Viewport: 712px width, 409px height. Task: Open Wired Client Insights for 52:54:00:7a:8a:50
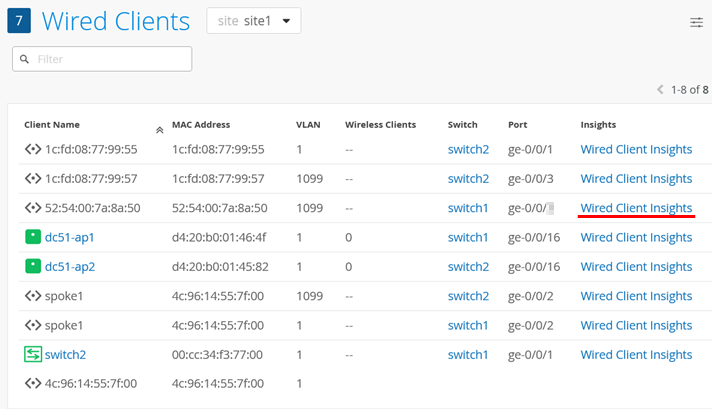point(636,208)
